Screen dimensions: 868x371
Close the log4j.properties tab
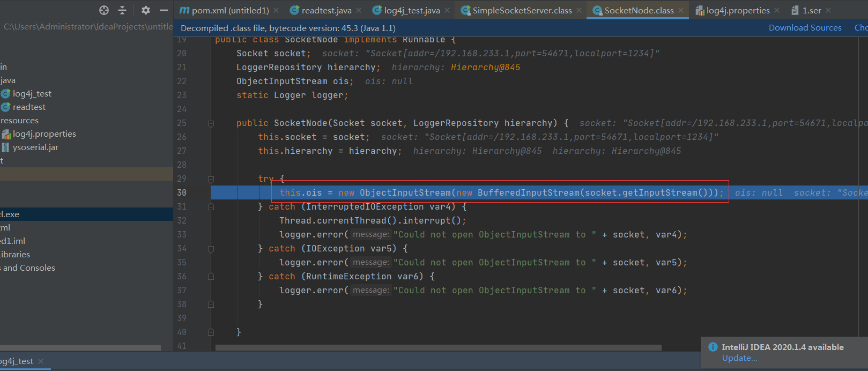click(x=777, y=10)
